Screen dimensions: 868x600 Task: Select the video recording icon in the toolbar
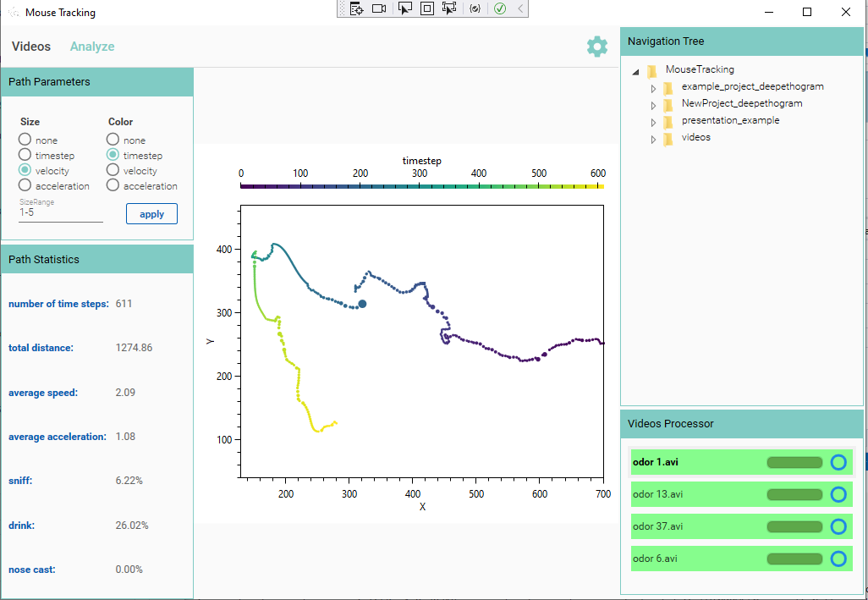[x=379, y=8]
